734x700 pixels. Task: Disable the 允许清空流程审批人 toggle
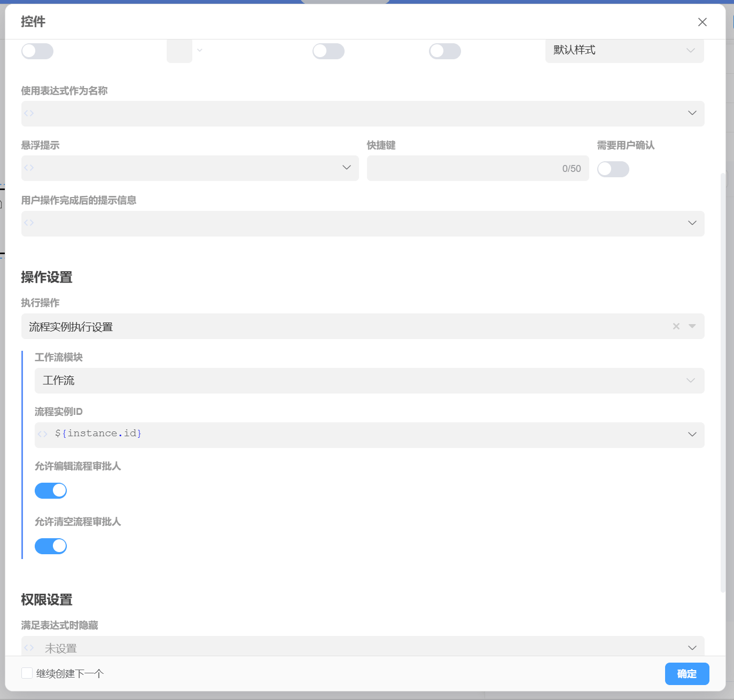[51, 546]
